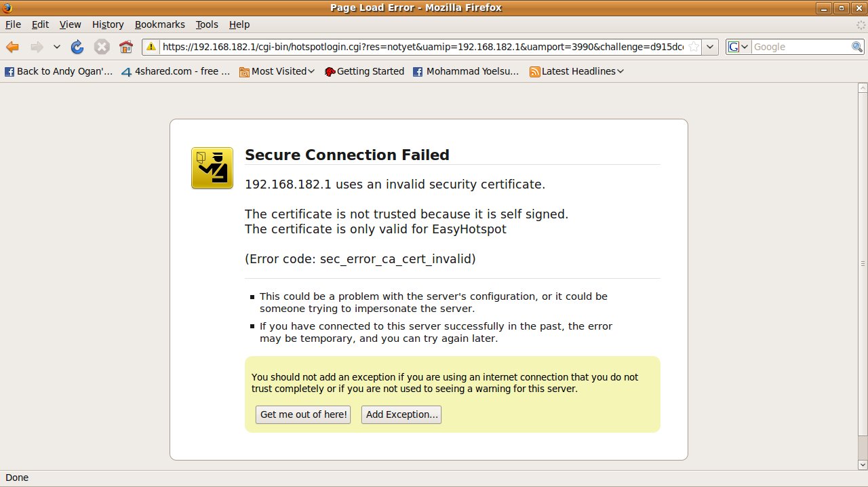Click the search magnifier icon
The width and height of the screenshot is (868, 487).
click(857, 47)
